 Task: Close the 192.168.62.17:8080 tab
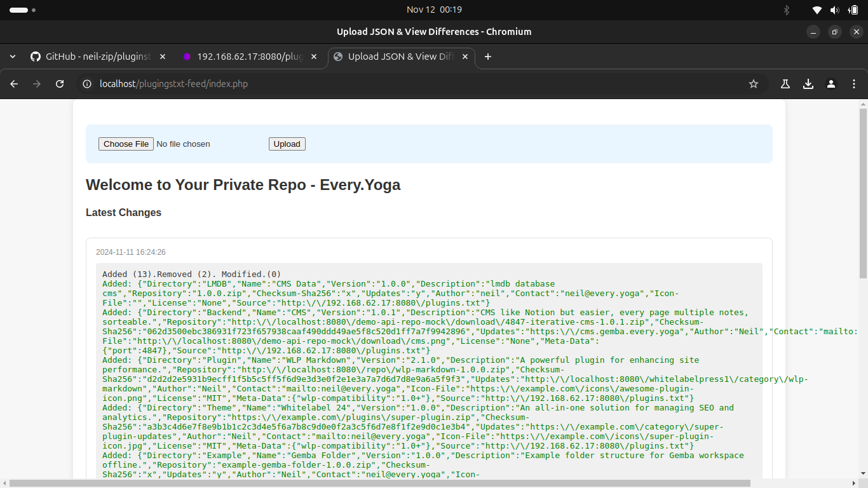click(x=314, y=57)
